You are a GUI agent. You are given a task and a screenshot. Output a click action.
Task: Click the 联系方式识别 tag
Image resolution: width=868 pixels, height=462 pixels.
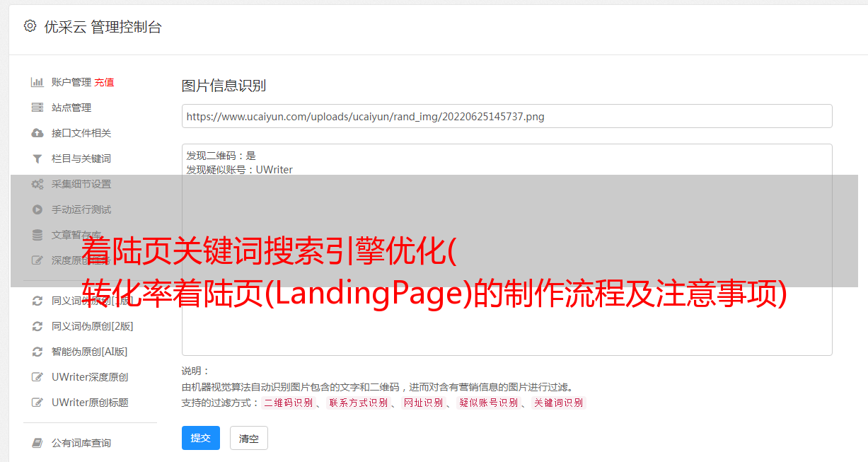point(358,403)
